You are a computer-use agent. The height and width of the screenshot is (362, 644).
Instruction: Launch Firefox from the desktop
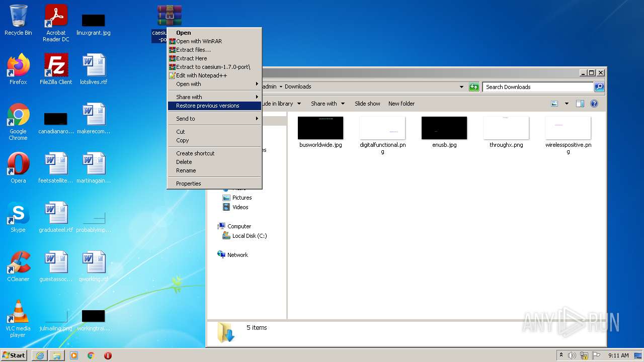tap(18, 69)
